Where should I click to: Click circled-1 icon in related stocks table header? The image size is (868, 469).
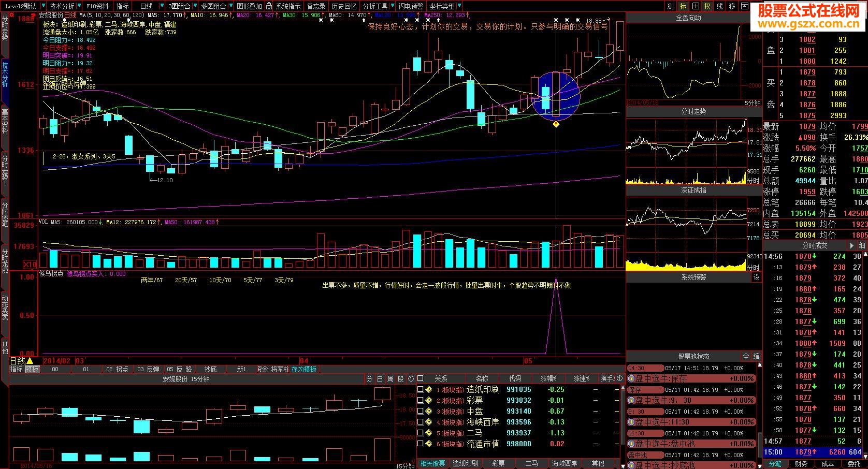[620, 378]
